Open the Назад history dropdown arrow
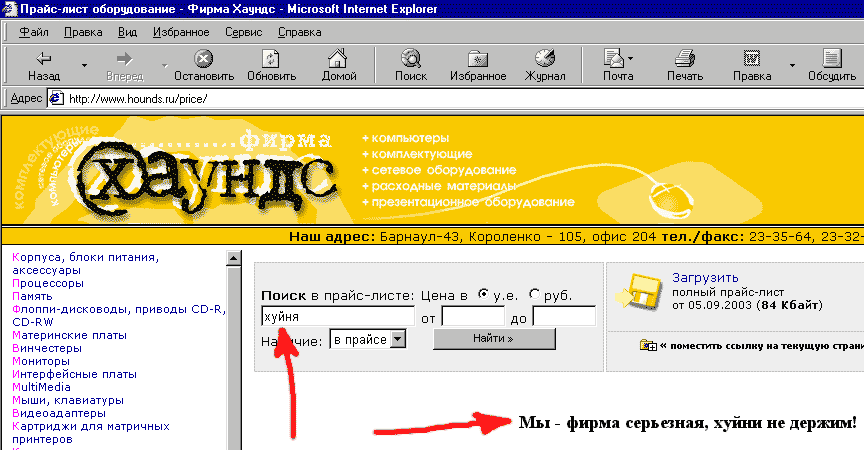864x450 pixels. 84,66
